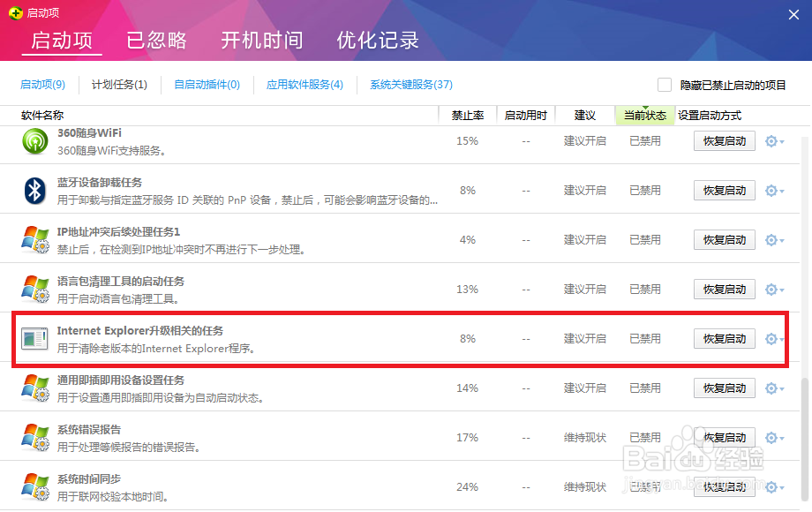Screen dimensions: 812x512
Task: Switch to the 已忽略 tab
Action: (x=156, y=40)
